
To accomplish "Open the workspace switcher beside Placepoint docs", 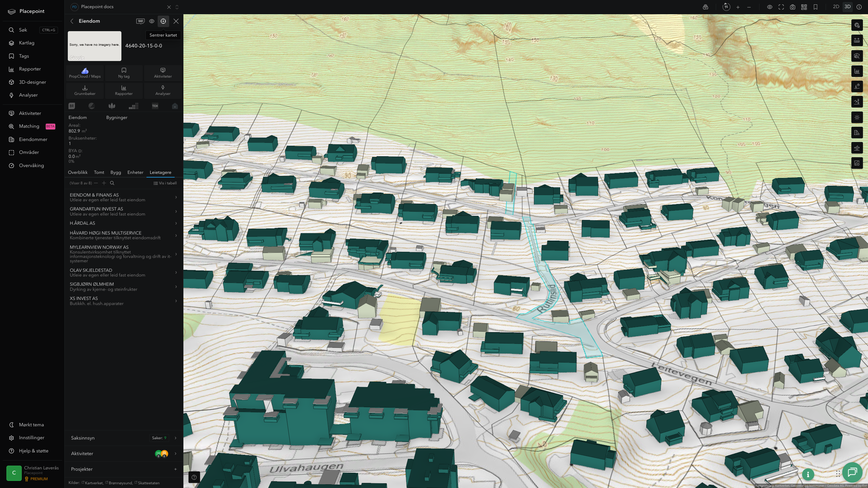I will click(177, 7).
